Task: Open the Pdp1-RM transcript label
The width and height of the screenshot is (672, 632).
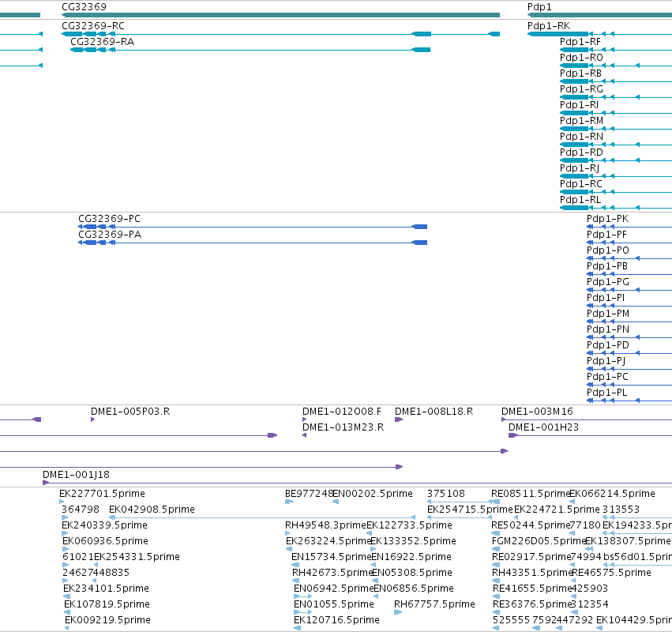Action: [581, 121]
